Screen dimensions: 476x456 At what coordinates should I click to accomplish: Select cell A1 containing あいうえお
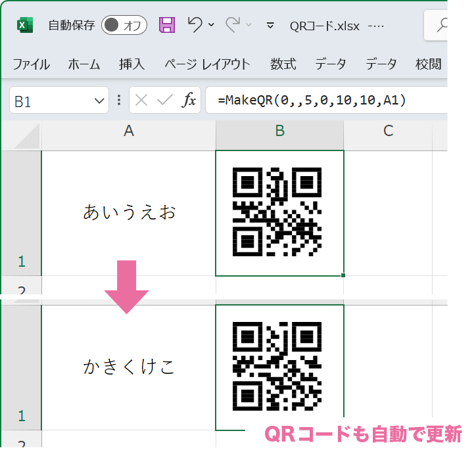click(x=129, y=214)
